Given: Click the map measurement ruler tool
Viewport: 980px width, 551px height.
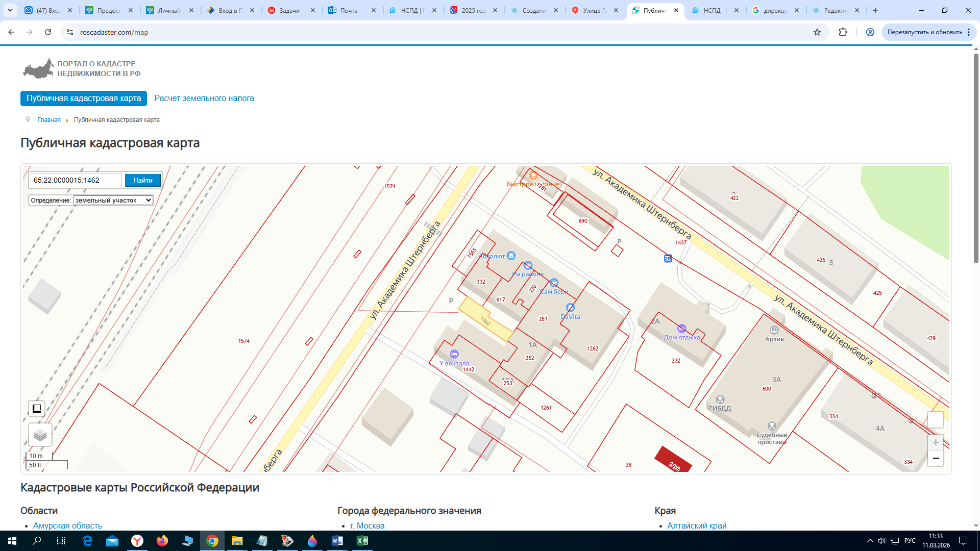Looking at the screenshot, I should (x=37, y=409).
